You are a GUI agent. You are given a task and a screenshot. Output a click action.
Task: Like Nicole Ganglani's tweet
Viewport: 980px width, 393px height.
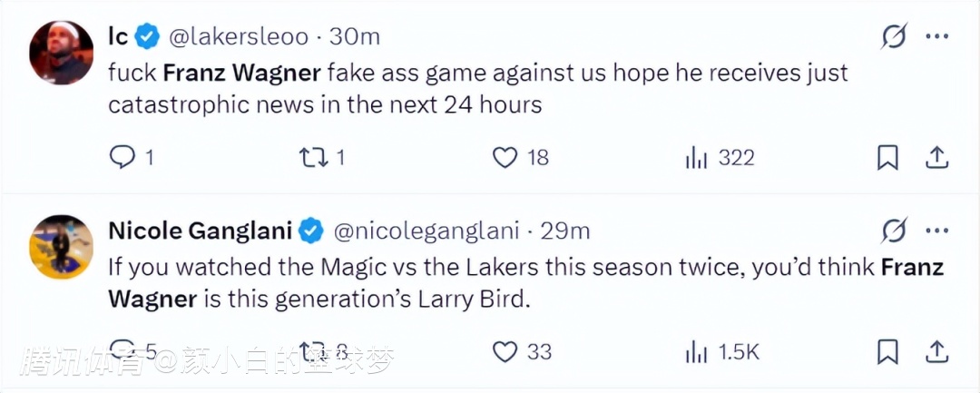click(x=505, y=351)
